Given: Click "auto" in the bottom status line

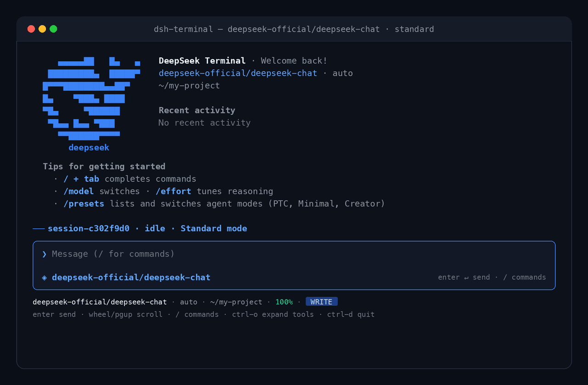Looking at the screenshot, I should coord(188,302).
